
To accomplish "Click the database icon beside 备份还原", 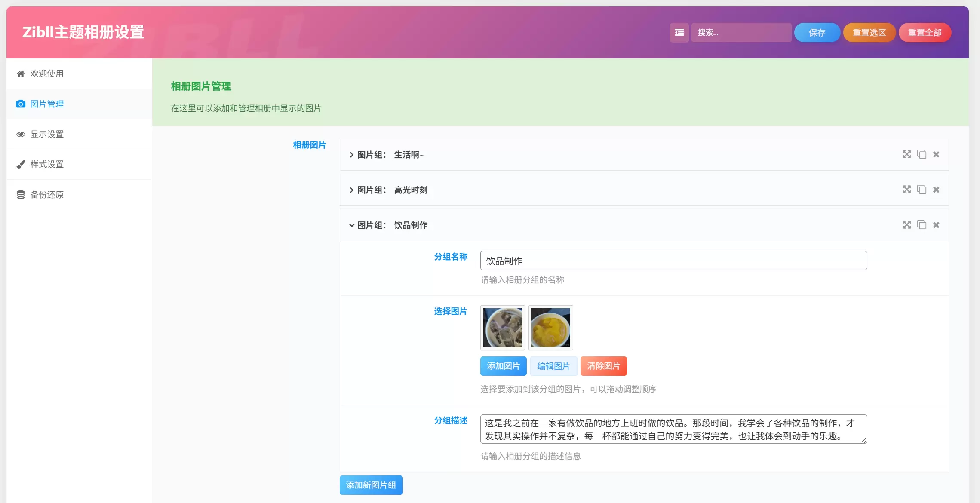I will click(x=21, y=195).
